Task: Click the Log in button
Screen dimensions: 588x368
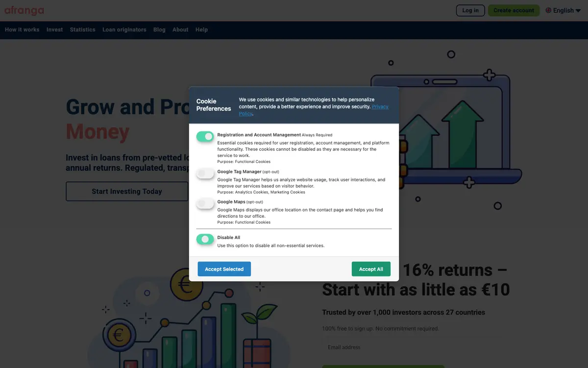Action: pyautogui.click(x=470, y=10)
